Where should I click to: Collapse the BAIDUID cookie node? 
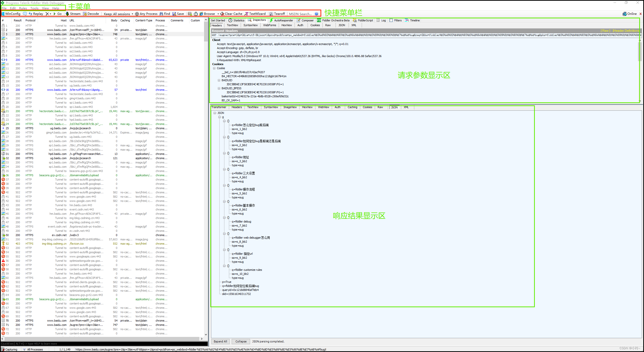pos(219,80)
